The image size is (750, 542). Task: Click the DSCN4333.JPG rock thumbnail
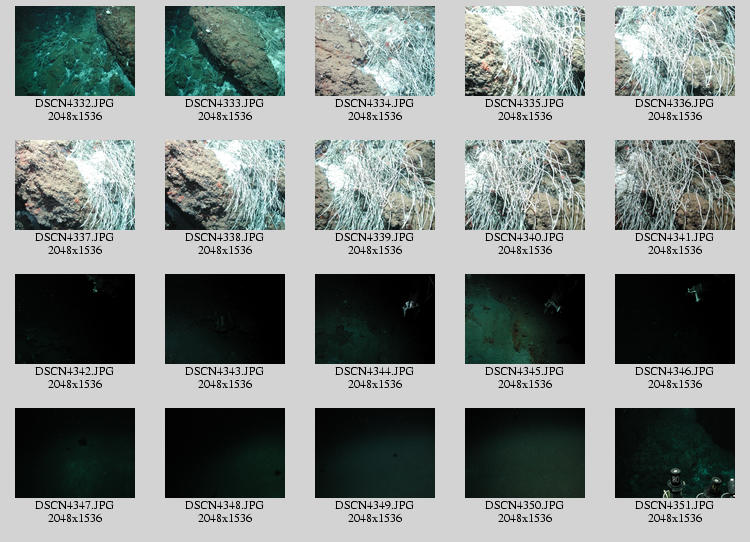click(225, 51)
